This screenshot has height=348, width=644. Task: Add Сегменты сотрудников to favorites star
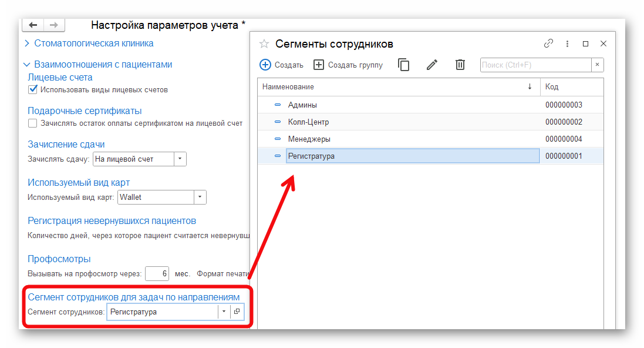click(x=264, y=43)
